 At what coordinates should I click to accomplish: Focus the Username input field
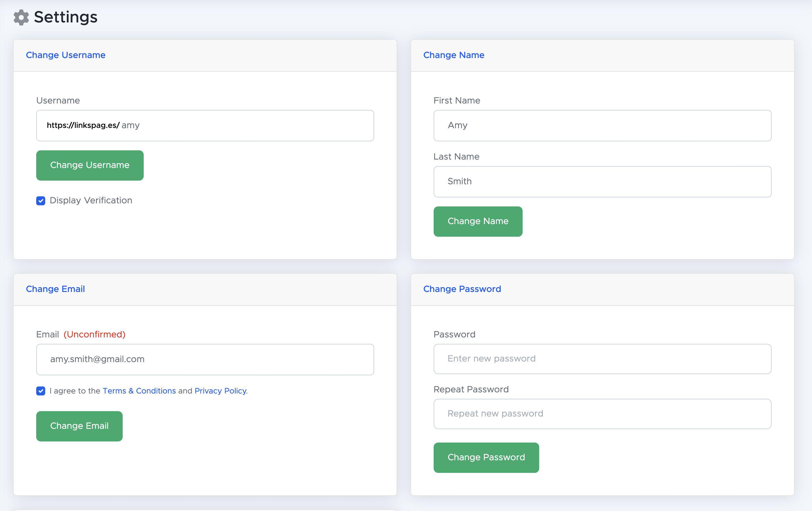click(x=205, y=125)
